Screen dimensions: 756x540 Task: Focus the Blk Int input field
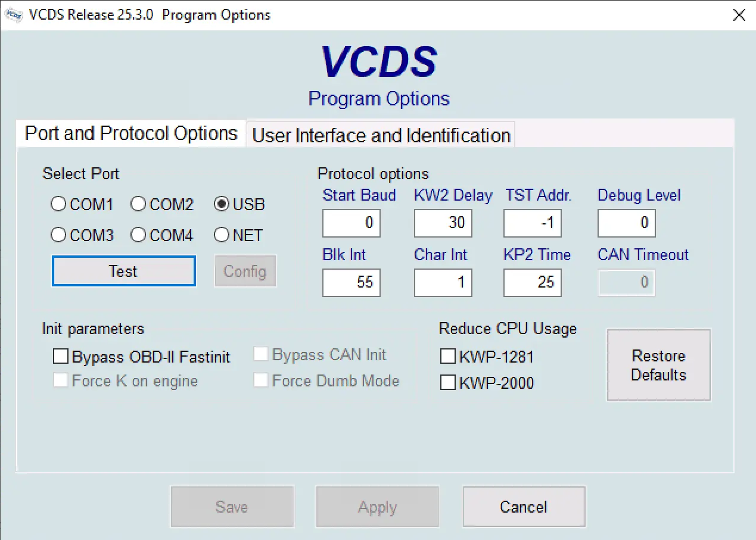point(351,282)
